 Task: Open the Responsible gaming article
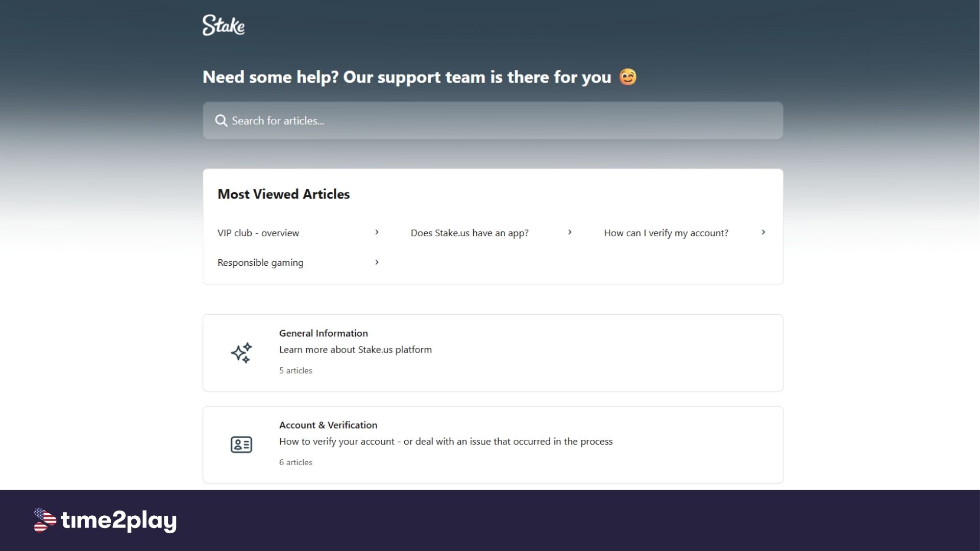[x=260, y=263]
